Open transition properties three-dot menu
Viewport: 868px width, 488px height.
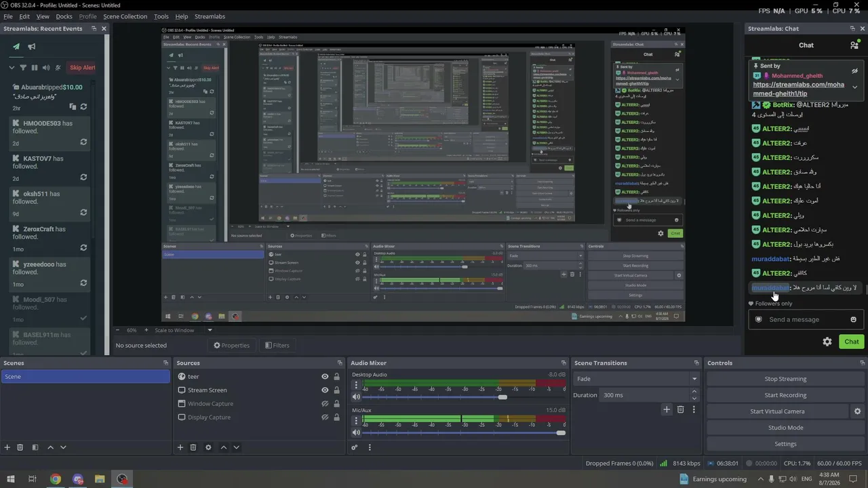click(x=694, y=409)
